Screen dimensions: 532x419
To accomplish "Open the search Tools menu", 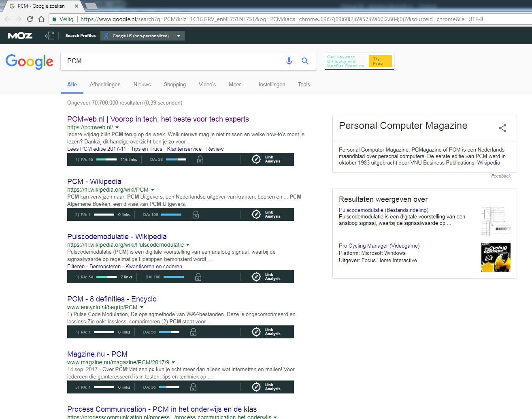I will [x=304, y=84].
